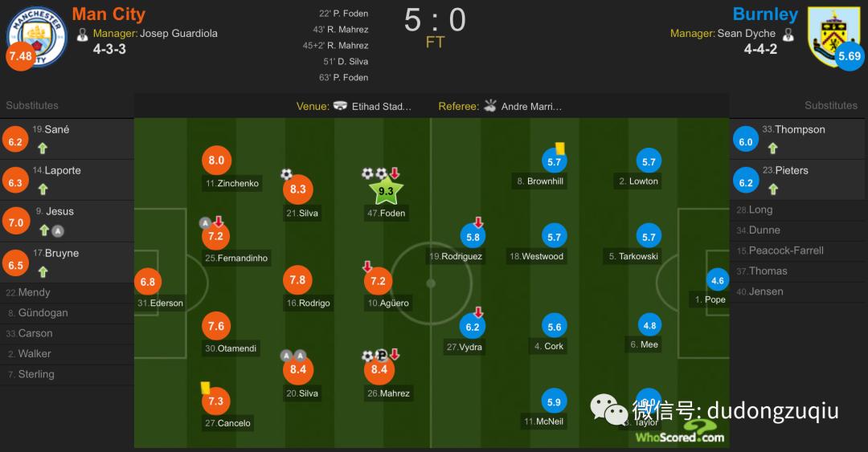
Task: Click Mahrez's 8.4 rating circle
Action: click(379, 369)
